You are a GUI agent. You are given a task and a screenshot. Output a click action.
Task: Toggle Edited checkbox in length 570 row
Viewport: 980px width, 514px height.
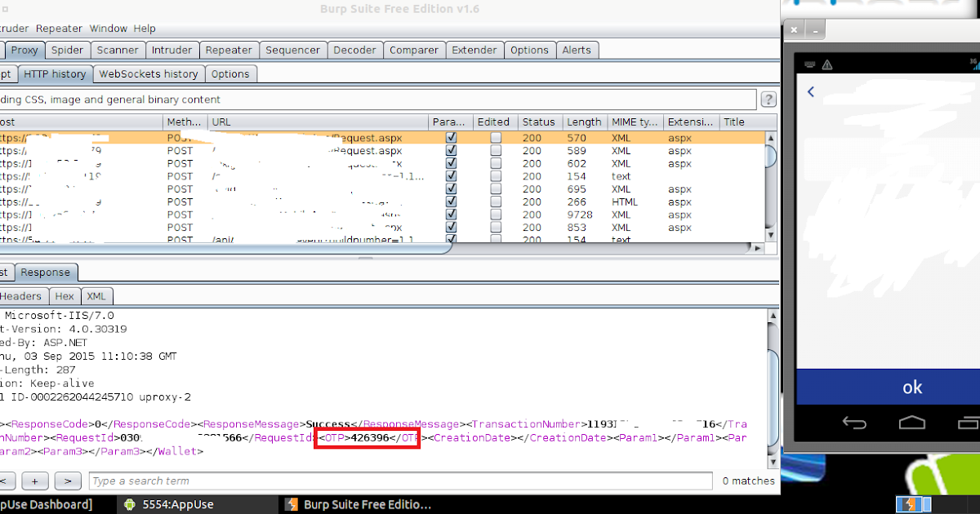click(496, 138)
